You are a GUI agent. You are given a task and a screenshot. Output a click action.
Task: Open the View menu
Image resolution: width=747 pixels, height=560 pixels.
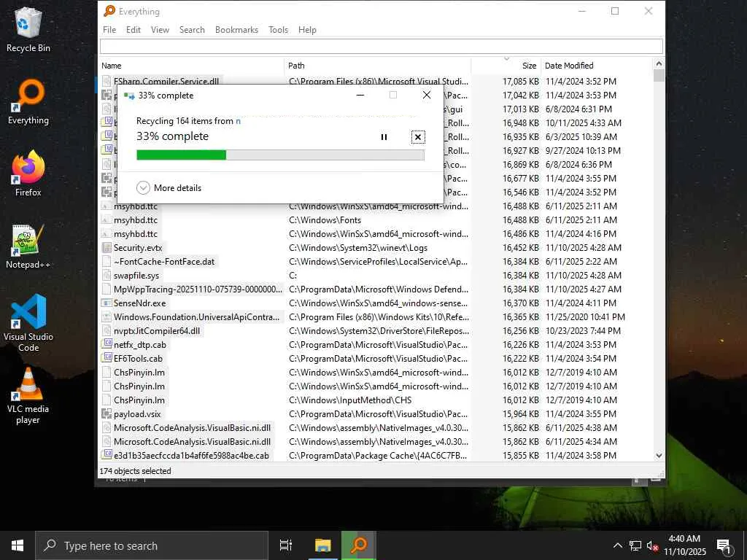click(160, 29)
